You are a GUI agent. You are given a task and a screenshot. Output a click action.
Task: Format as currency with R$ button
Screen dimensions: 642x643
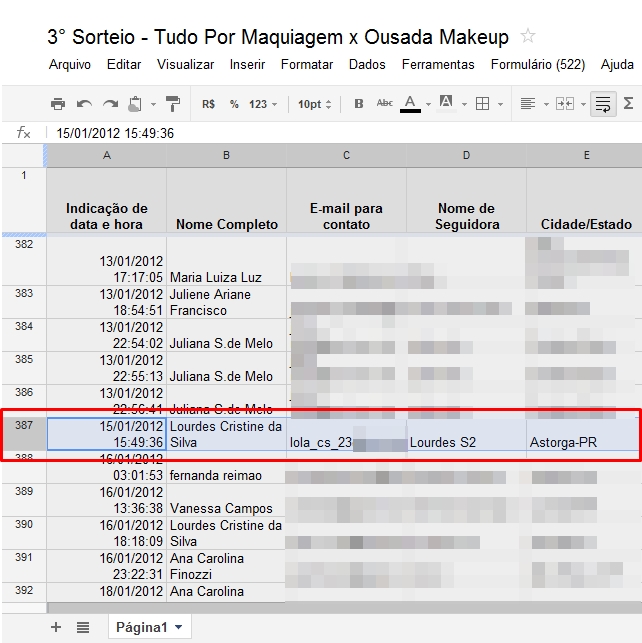[208, 104]
